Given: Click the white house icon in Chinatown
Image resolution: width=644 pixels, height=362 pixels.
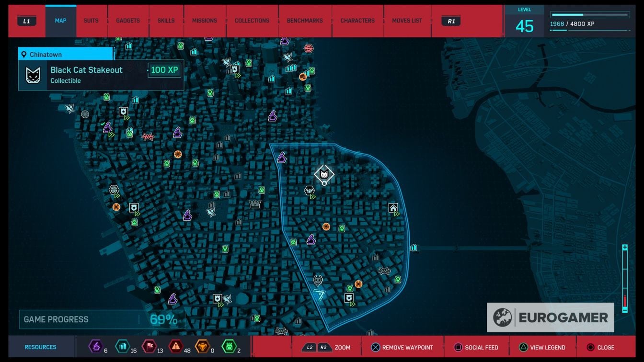Looking at the screenshot, I should (x=393, y=208).
